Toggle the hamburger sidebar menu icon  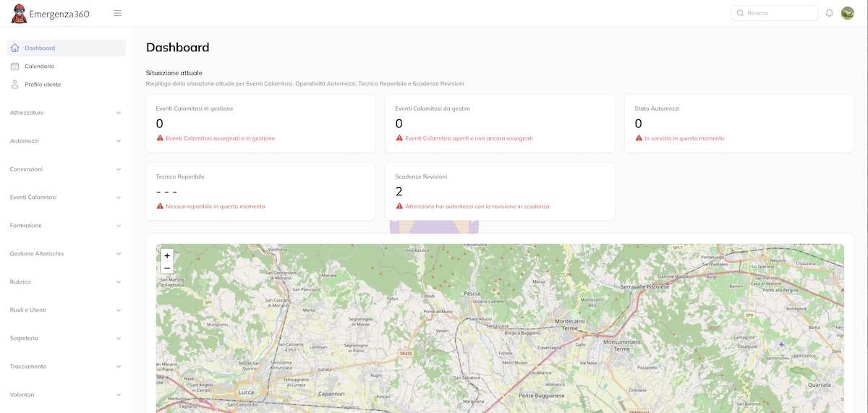tap(118, 13)
